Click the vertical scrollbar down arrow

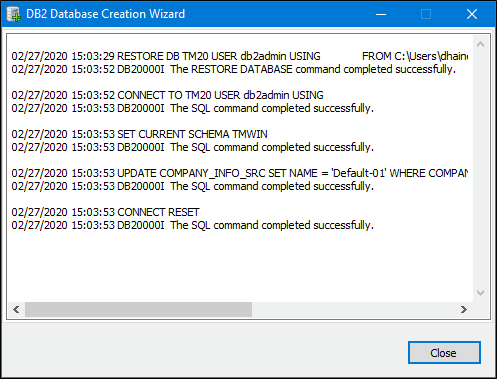pos(480,293)
